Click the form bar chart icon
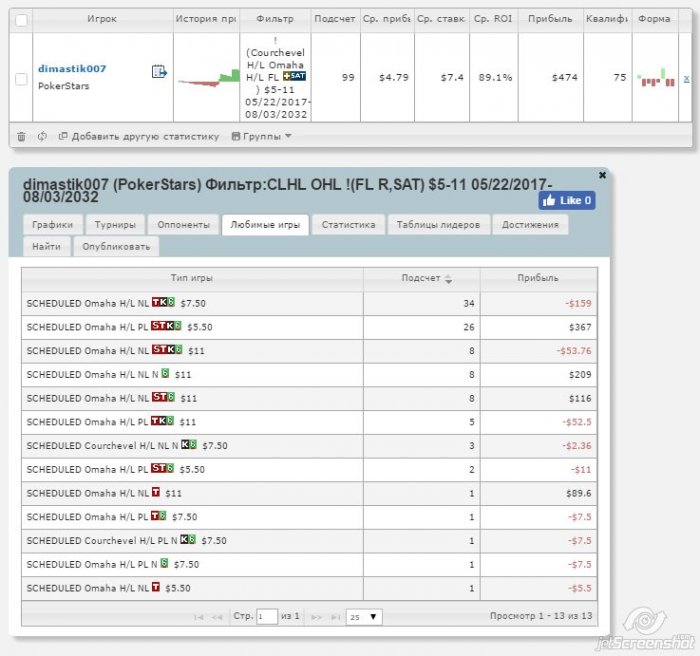 coord(654,78)
